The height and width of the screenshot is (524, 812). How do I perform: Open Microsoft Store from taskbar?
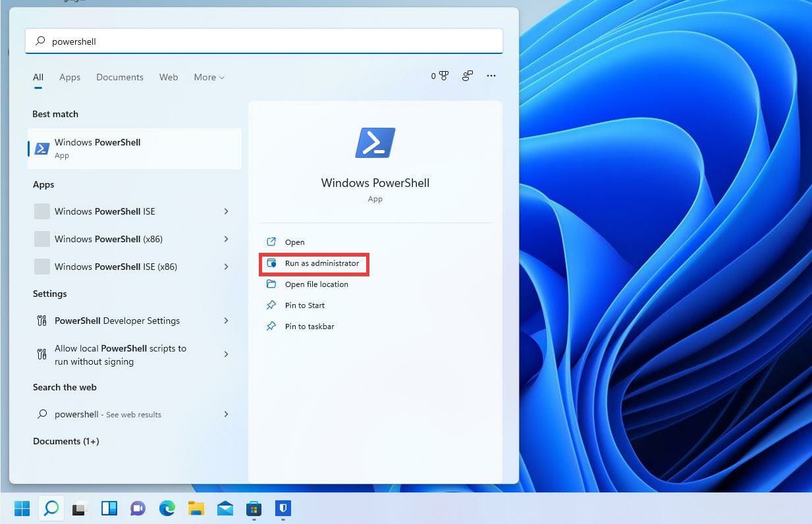tap(254, 509)
